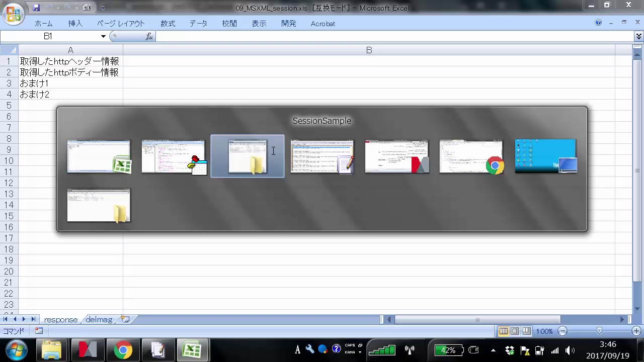Click the 100% zoom level button
644x362 pixels.
coord(544,331)
